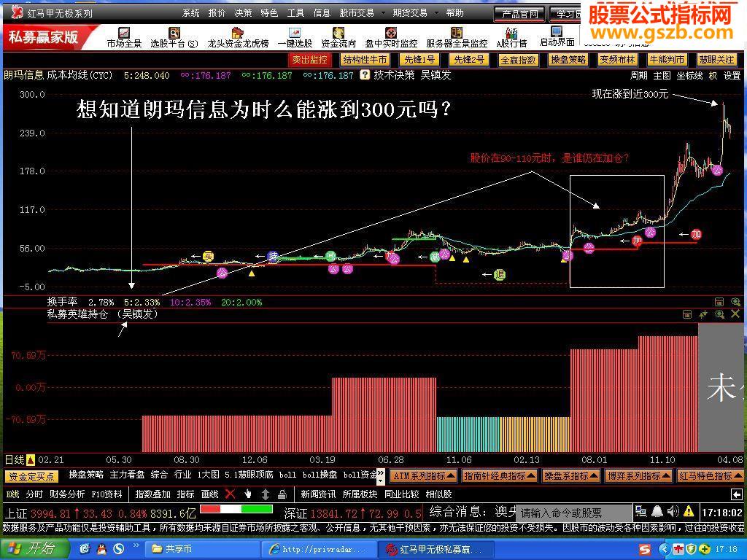Click the 全赢指数 button
Image resolution: width=747 pixels, height=560 pixels.
[519, 60]
